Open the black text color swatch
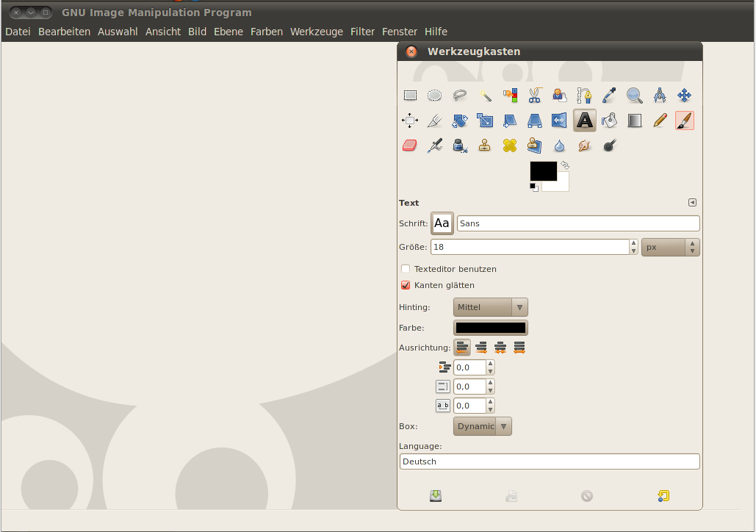 coord(490,328)
